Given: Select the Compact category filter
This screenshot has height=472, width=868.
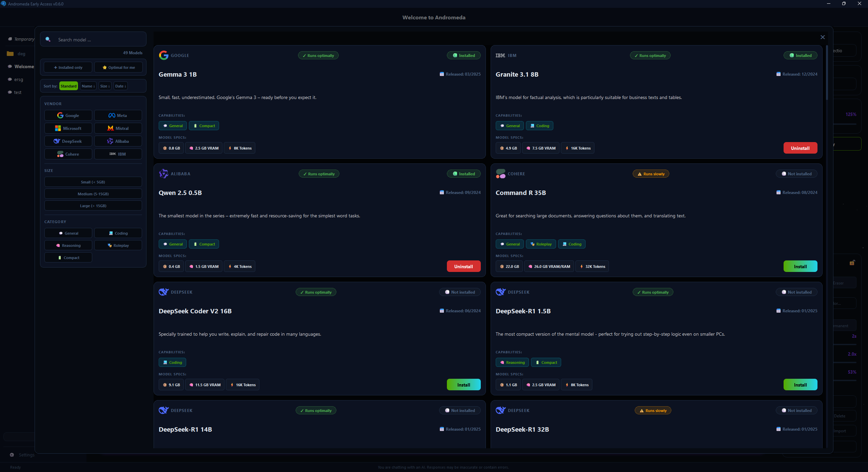Looking at the screenshot, I should pos(68,257).
